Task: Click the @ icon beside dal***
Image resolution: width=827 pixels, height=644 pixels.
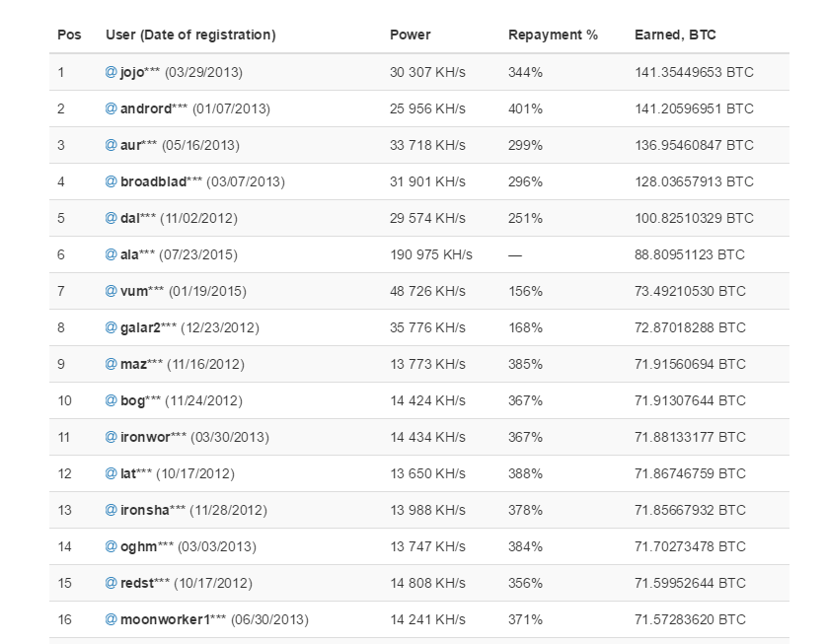Action: pos(112,218)
